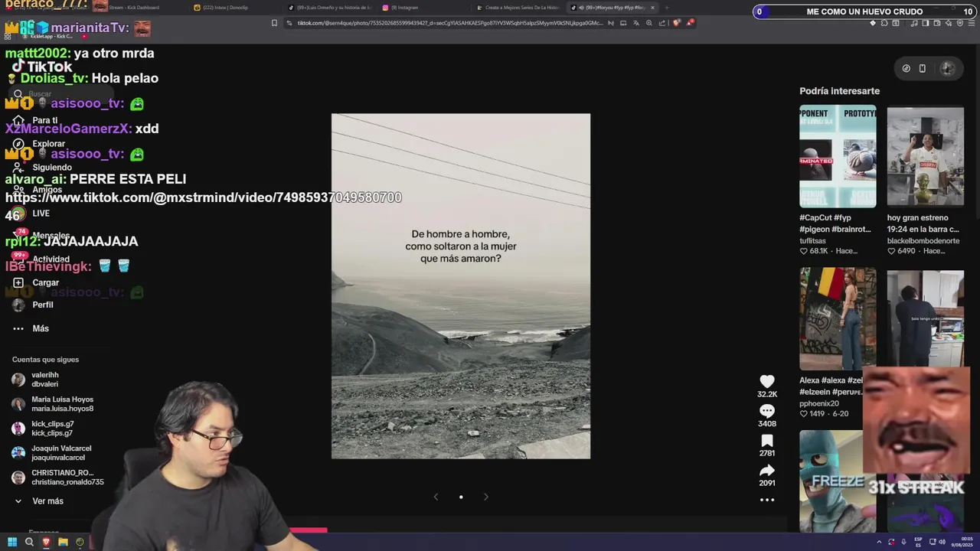The width and height of the screenshot is (980, 551).
Task: Open Explorar in TikTok sidebar
Action: [x=38, y=144]
